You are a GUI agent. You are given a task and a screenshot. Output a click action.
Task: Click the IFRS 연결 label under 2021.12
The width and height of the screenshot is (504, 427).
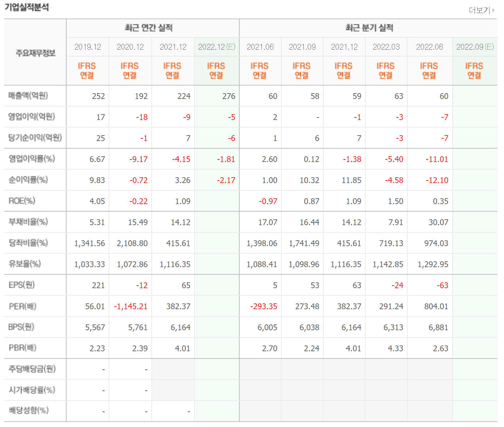point(173,70)
